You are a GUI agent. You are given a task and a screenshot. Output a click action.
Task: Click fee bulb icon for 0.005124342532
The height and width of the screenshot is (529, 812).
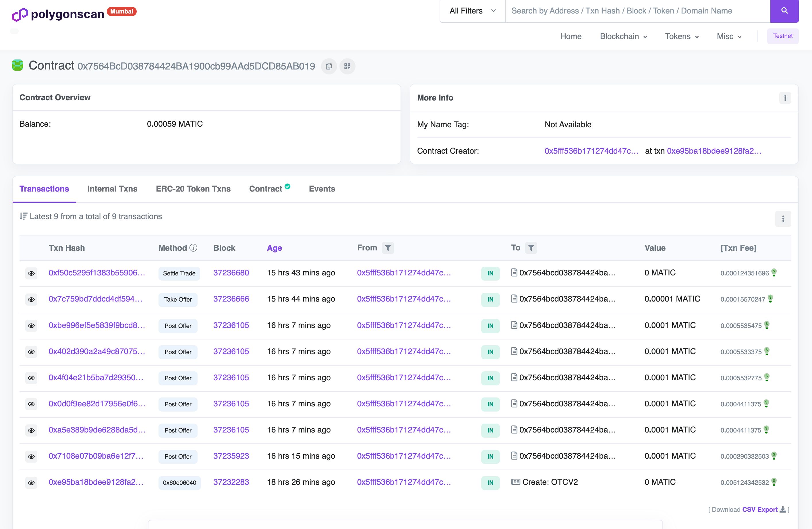tap(774, 482)
